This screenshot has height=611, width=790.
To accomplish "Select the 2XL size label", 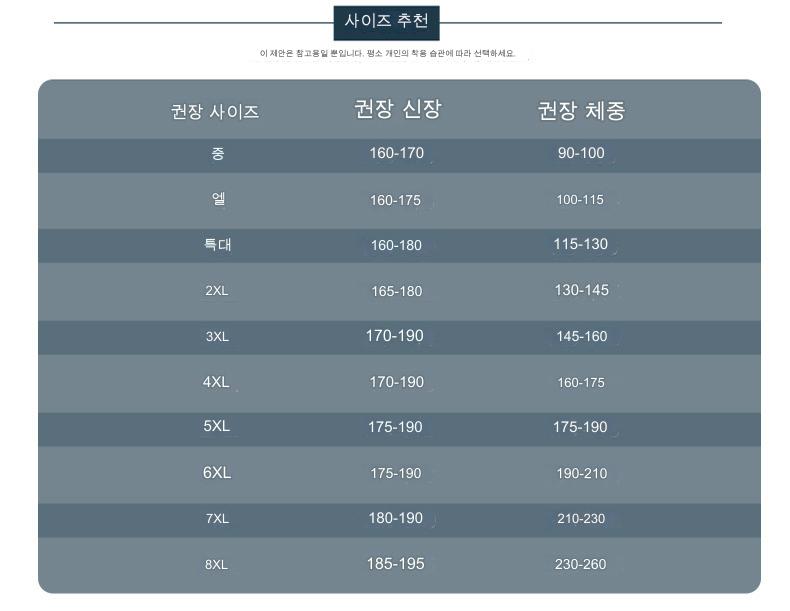I will click(x=217, y=291).
